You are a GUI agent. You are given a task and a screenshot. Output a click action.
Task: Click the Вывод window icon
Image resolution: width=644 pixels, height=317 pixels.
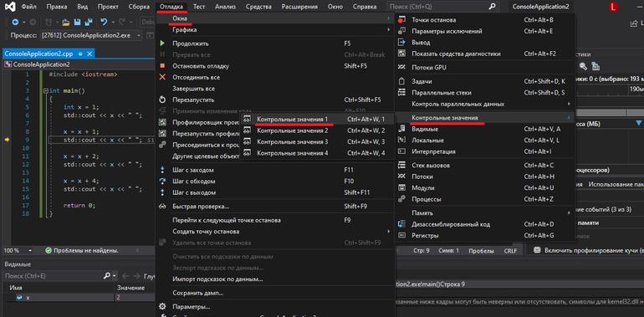click(402, 43)
